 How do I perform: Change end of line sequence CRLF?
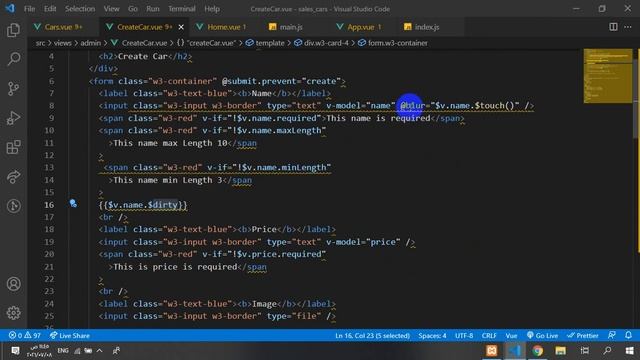point(489,336)
